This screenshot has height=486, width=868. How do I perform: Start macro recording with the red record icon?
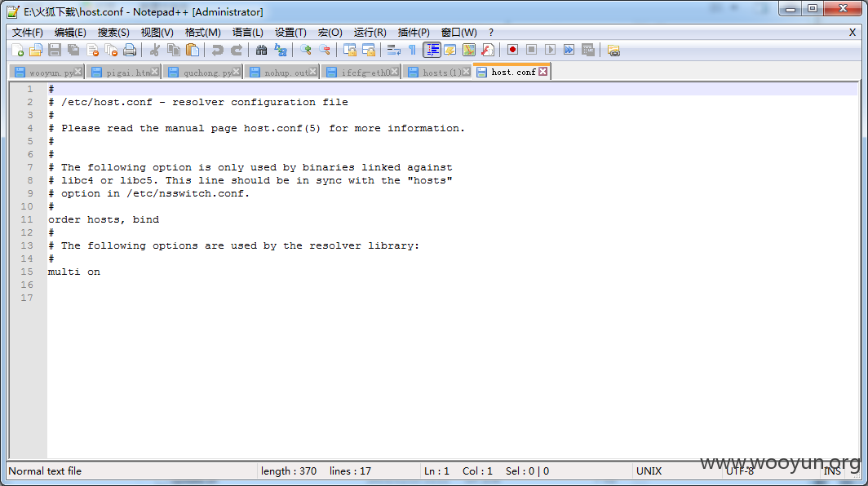click(512, 51)
